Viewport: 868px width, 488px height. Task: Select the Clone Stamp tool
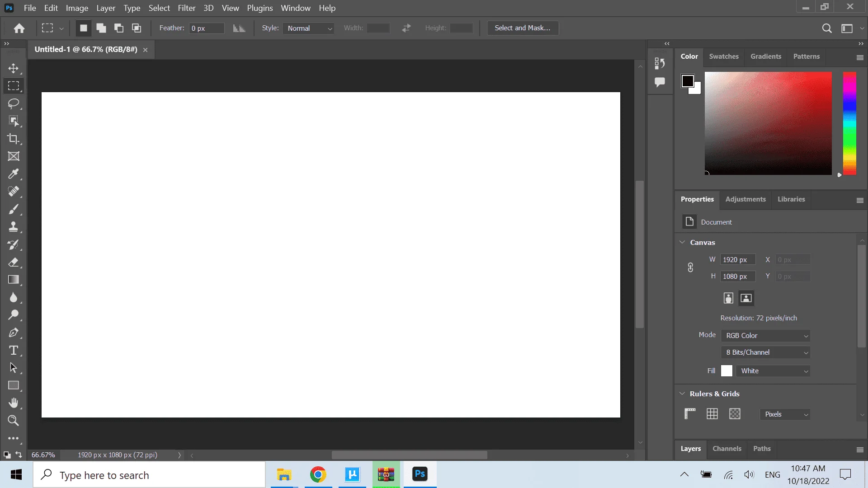14,227
